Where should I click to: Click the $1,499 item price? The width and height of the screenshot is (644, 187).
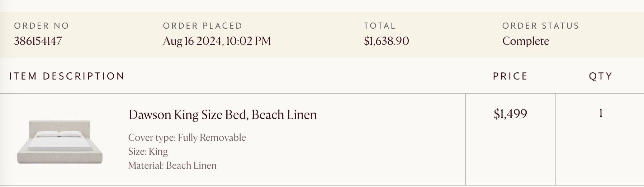510,114
